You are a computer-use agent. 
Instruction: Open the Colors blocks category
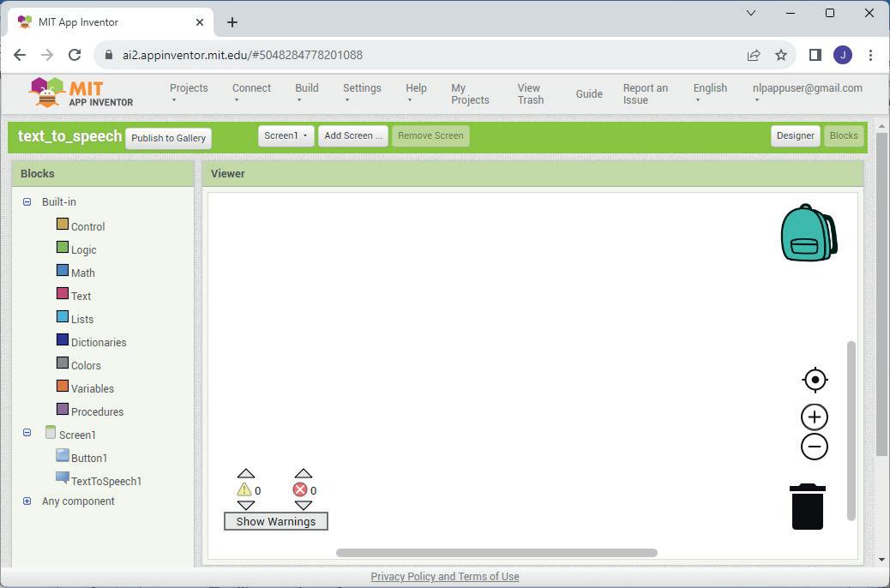click(86, 366)
